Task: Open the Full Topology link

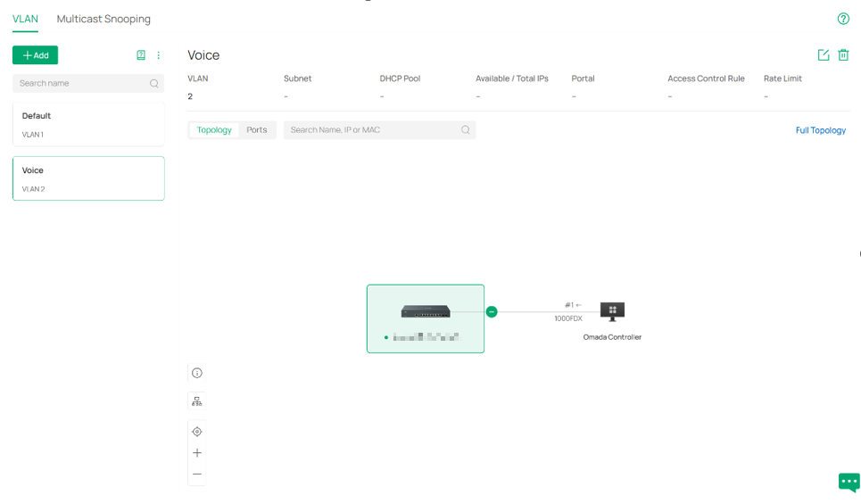Action: coord(820,130)
